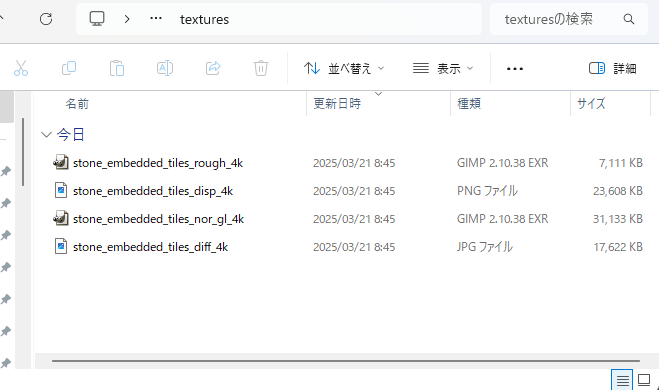Image resolution: width=659 pixels, height=390 pixels.
Task: Open the toolbar See more ellipsis menu
Action: (x=515, y=69)
